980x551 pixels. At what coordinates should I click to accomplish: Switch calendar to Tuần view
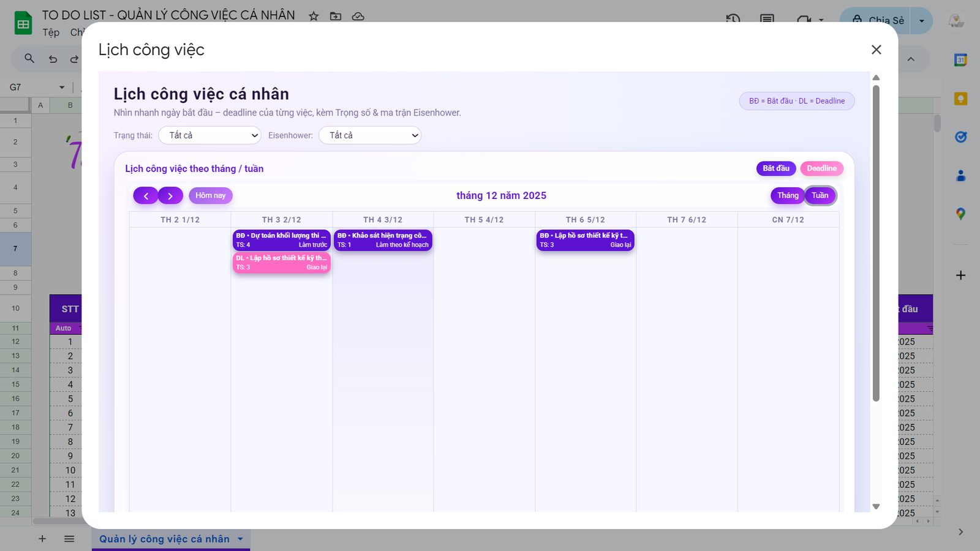820,195
